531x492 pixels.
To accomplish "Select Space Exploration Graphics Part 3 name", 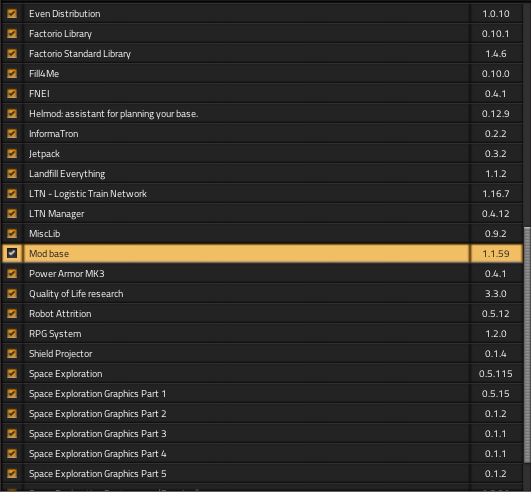I will pyautogui.click(x=98, y=433).
